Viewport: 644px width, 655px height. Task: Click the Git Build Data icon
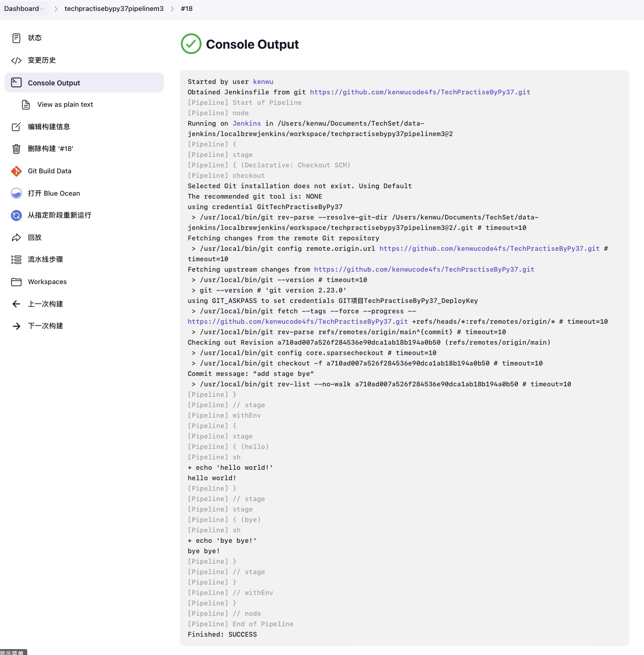pos(16,171)
